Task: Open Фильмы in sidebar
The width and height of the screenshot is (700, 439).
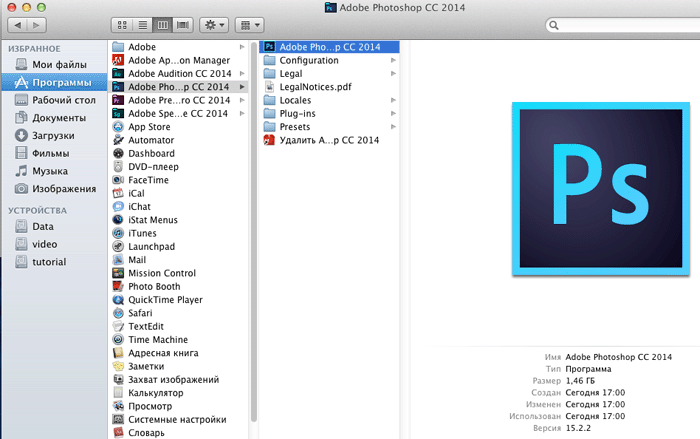Action: [x=54, y=153]
